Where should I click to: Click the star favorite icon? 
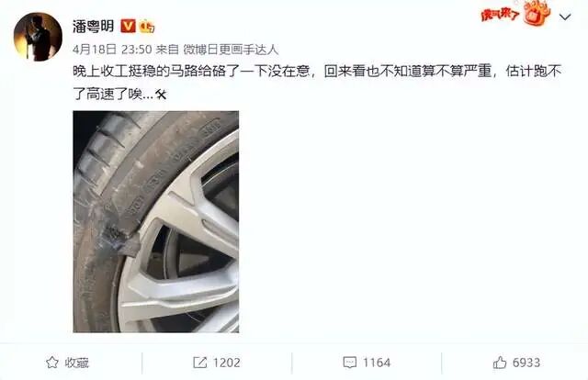point(52,363)
